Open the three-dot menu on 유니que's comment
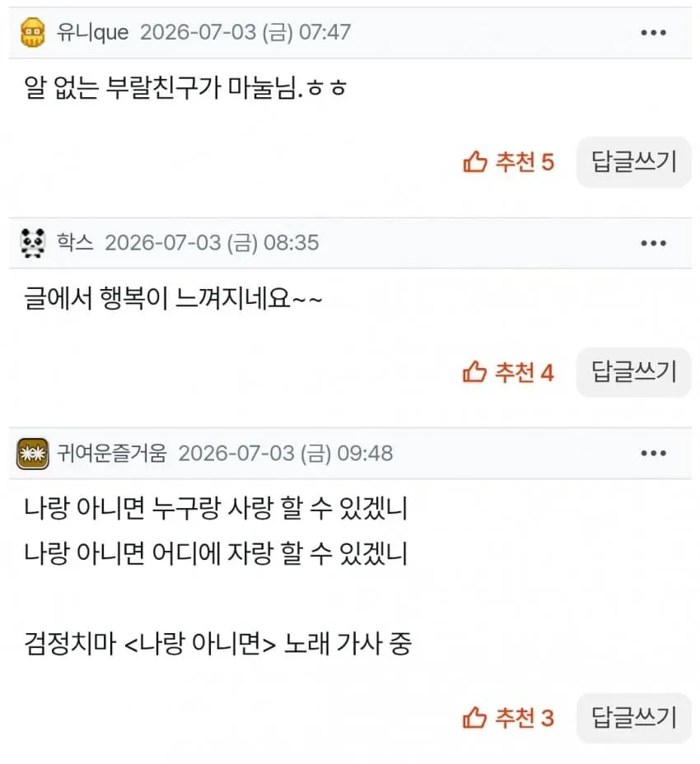The image size is (700, 764). coord(653,33)
